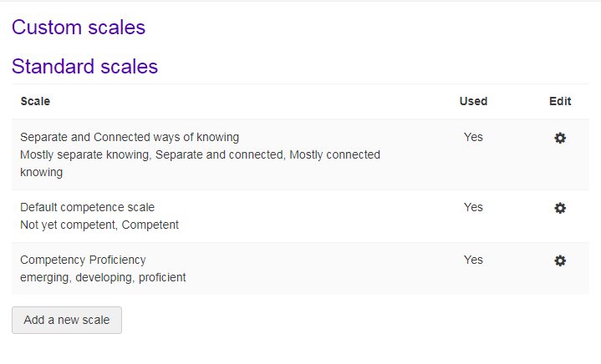This screenshot has height=364, width=601.
Task: Select the Standard scales heading
Action: pos(84,67)
